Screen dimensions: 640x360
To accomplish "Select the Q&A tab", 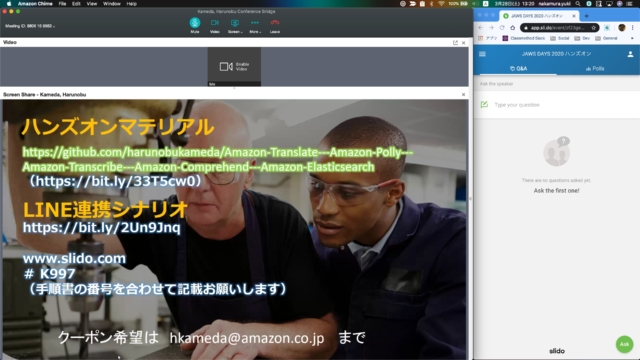I will coord(518,69).
